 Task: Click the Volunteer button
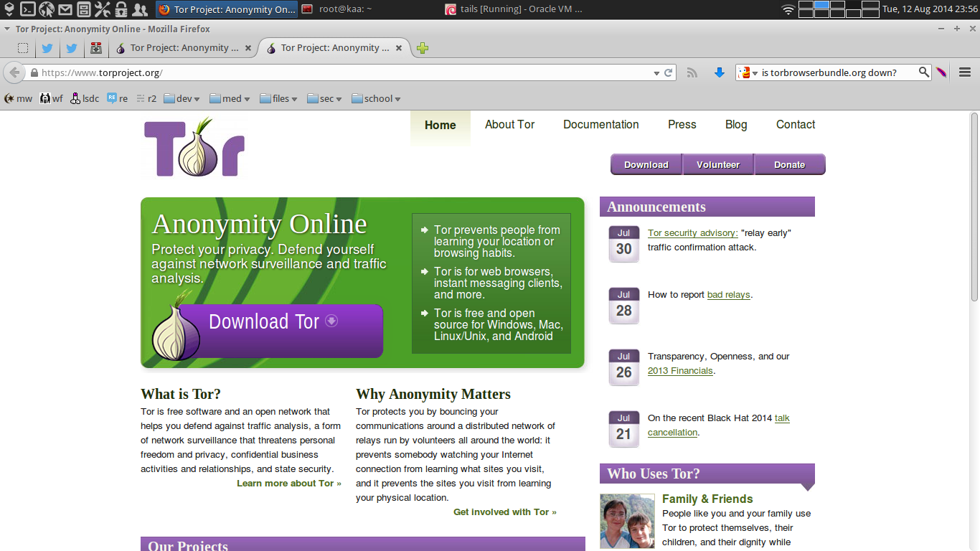(x=718, y=164)
